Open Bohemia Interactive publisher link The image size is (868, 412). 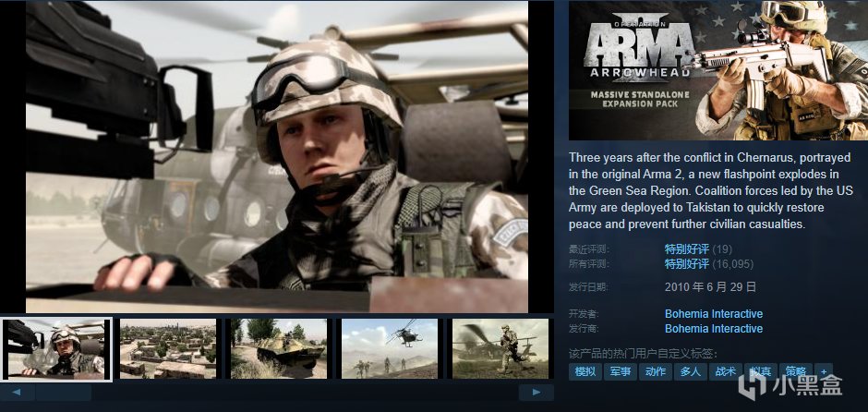pyautogui.click(x=714, y=329)
